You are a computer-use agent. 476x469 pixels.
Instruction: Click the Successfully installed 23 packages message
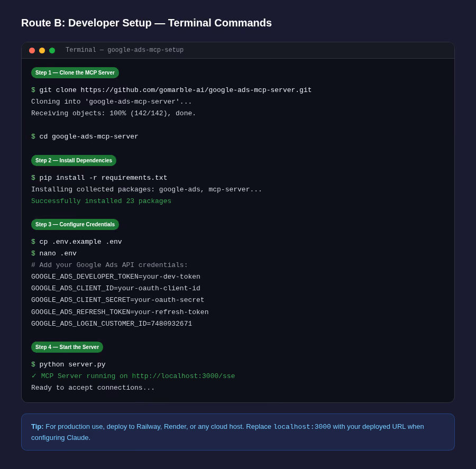click(x=101, y=201)
